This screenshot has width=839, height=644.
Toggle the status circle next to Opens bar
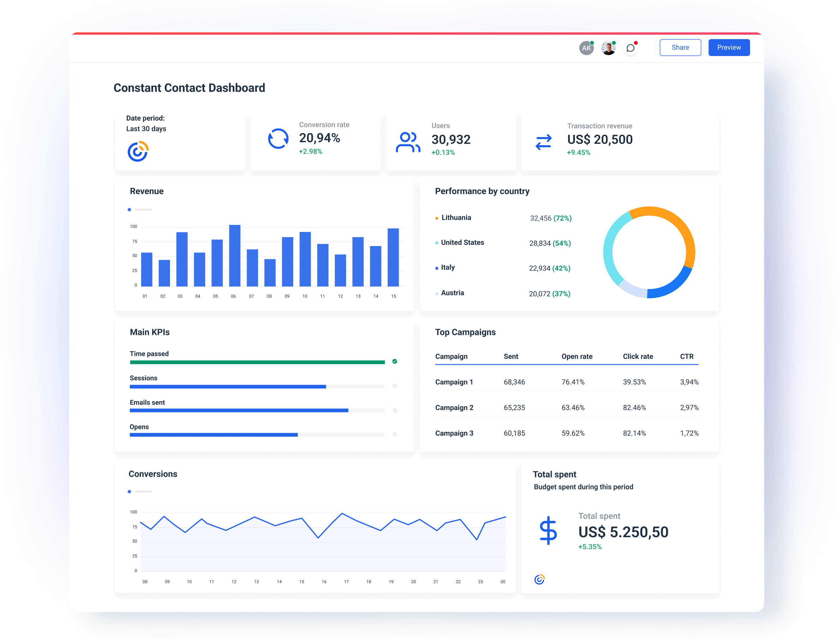click(x=394, y=435)
